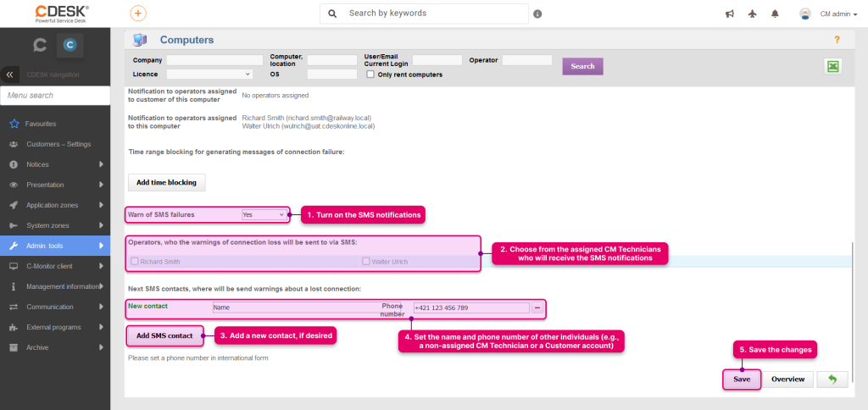The image size is (868, 410).
Task: Check the Walter Ulrich operator checkbox
Action: coord(365,261)
